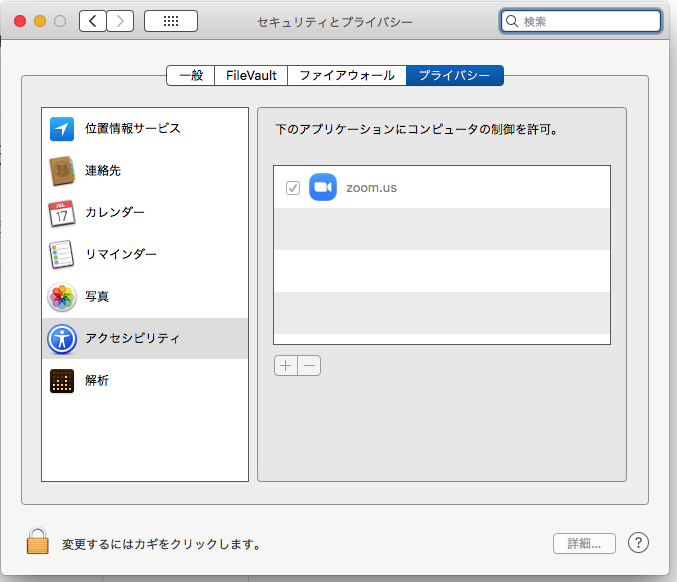The height and width of the screenshot is (582, 677).
Task: Click the location services arrow icon
Action: pyautogui.click(x=62, y=129)
